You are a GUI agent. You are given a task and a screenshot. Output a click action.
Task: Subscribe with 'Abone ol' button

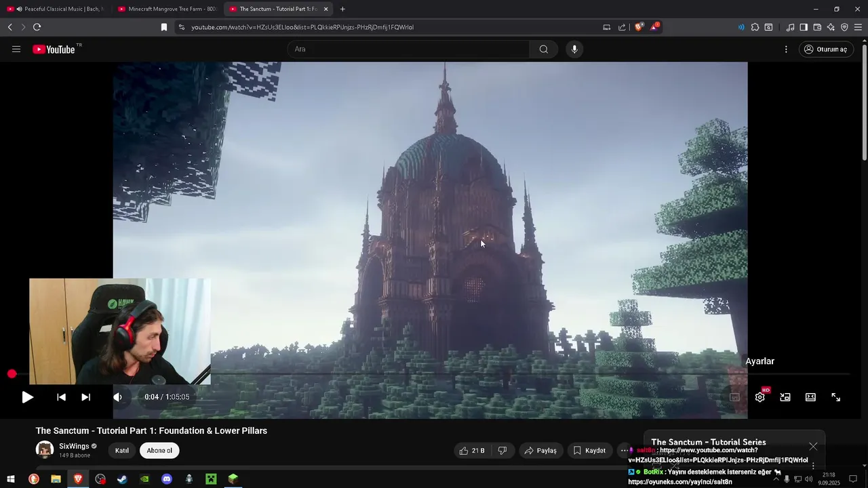(x=159, y=451)
